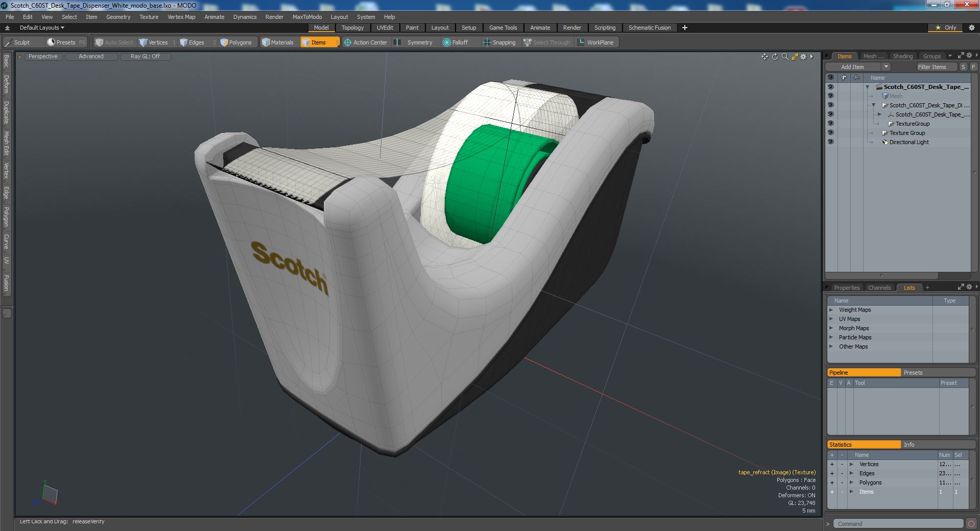The image size is (980, 531).
Task: Click the viewport pan/move control icon
Action: pyautogui.click(x=764, y=57)
